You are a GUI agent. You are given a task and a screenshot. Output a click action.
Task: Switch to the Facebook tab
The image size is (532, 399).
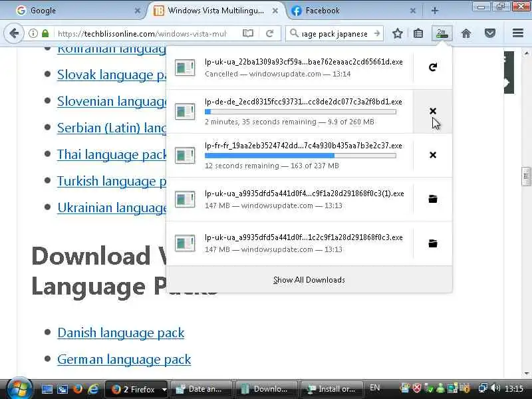pyautogui.click(x=353, y=11)
